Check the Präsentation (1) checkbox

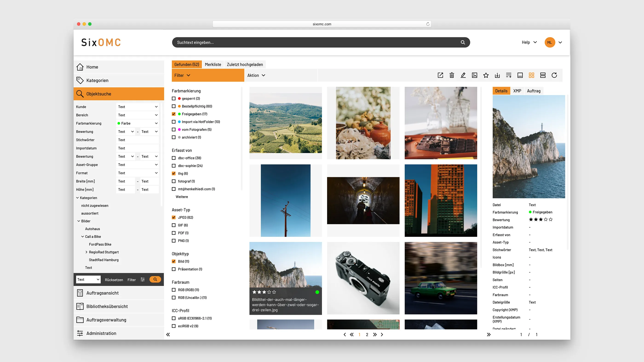[174, 269]
